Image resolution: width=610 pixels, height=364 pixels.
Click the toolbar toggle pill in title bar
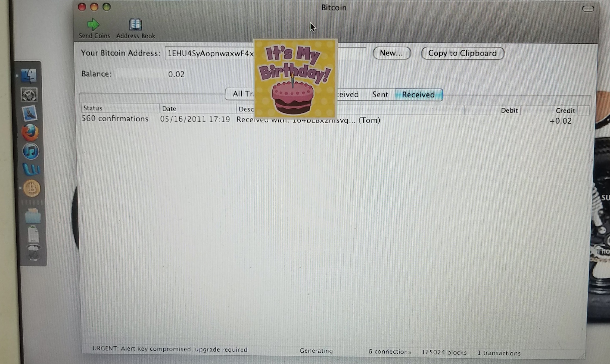588,9
